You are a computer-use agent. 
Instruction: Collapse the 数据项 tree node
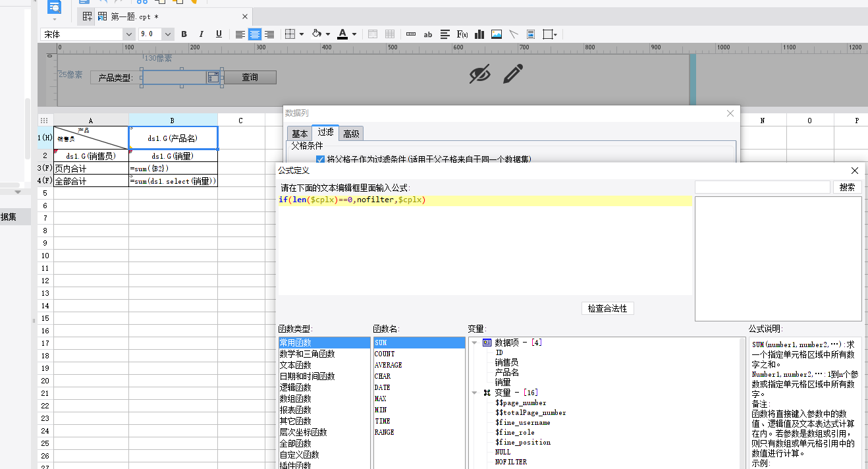tap(475, 343)
